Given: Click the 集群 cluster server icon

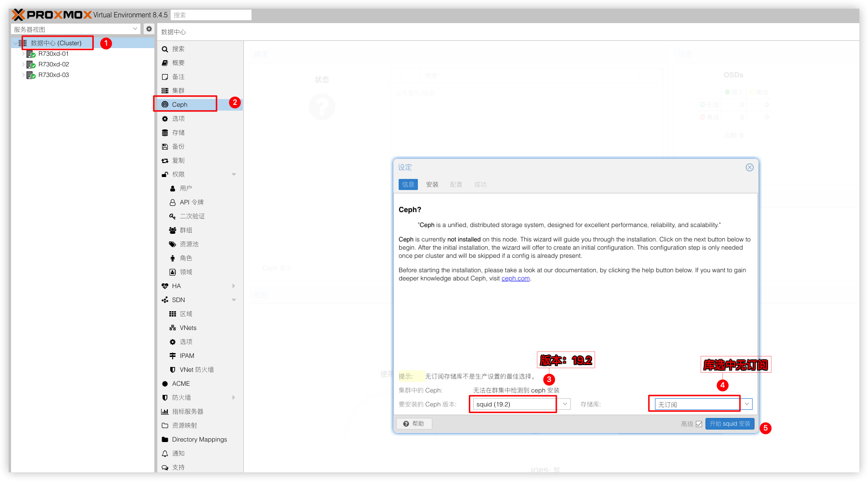Looking at the screenshot, I should pyautogui.click(x=165, y=91).
